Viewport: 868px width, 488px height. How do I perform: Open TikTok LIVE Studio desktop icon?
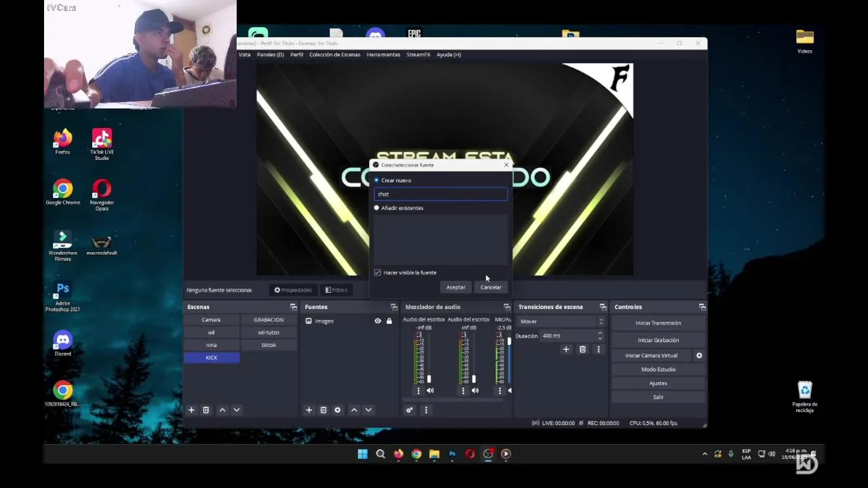[x=102, y=144]
